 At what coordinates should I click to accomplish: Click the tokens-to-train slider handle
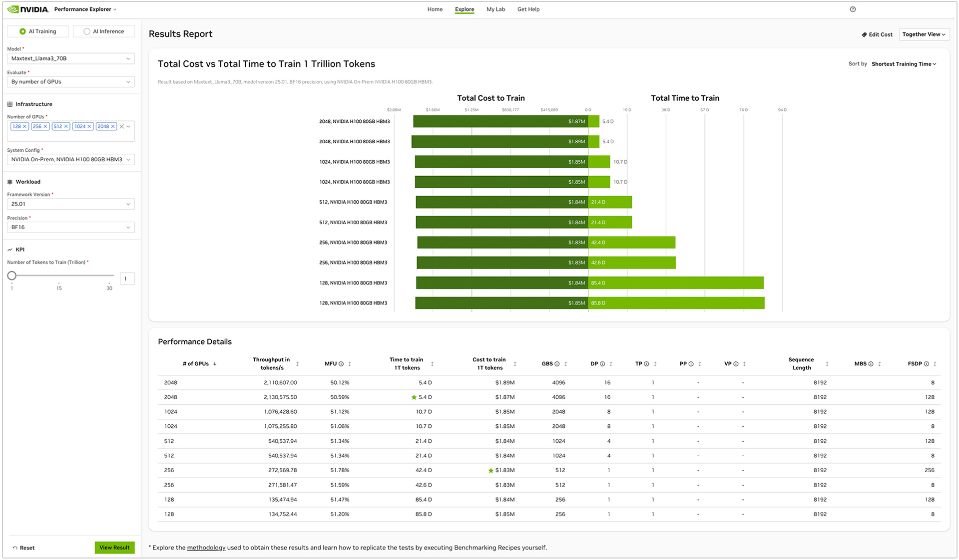tap(12, 276)
